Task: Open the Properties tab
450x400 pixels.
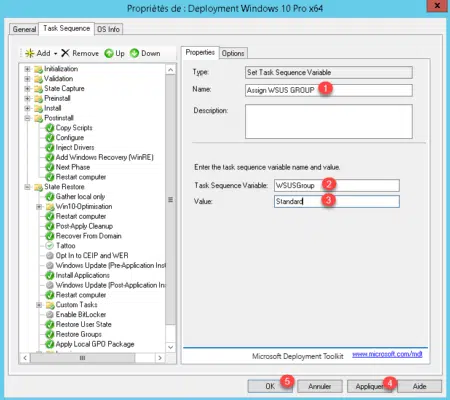Action: pyautogui.click(x=200, y=52)
